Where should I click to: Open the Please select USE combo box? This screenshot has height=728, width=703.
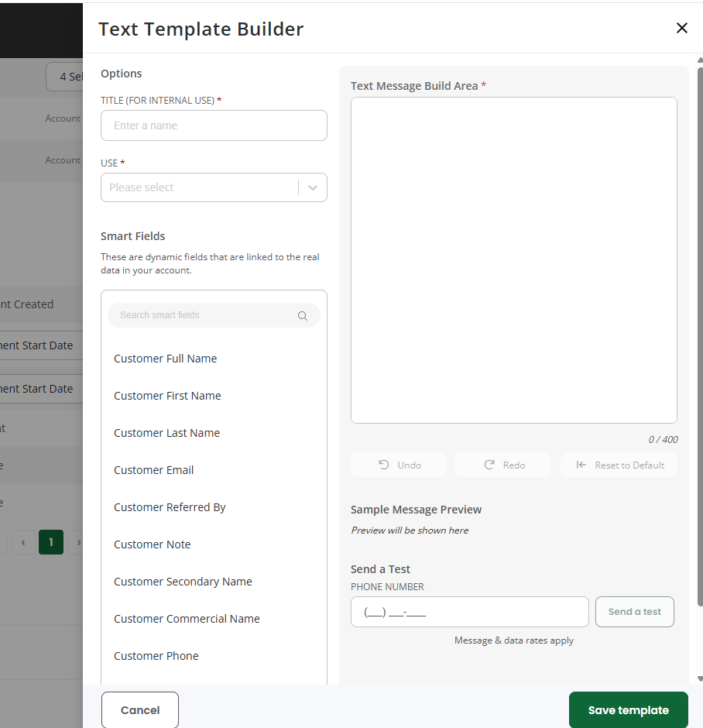(214, 187)
